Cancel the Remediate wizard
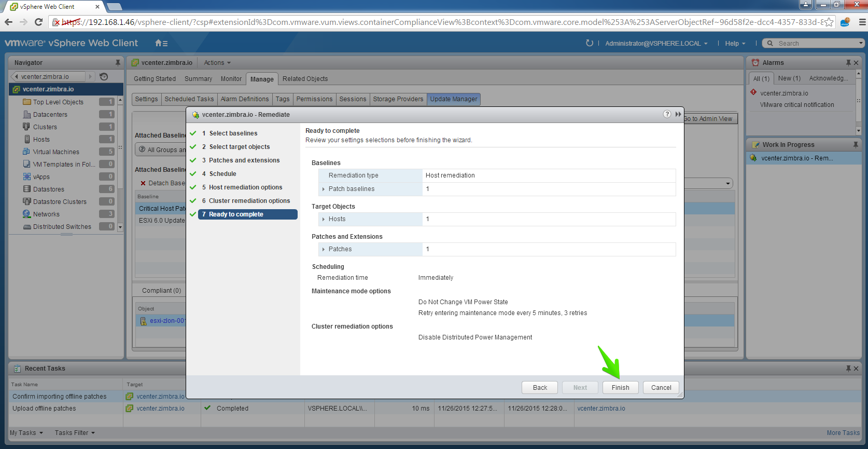868x449 pixels. pyautogui.click(x=661, y=388)
